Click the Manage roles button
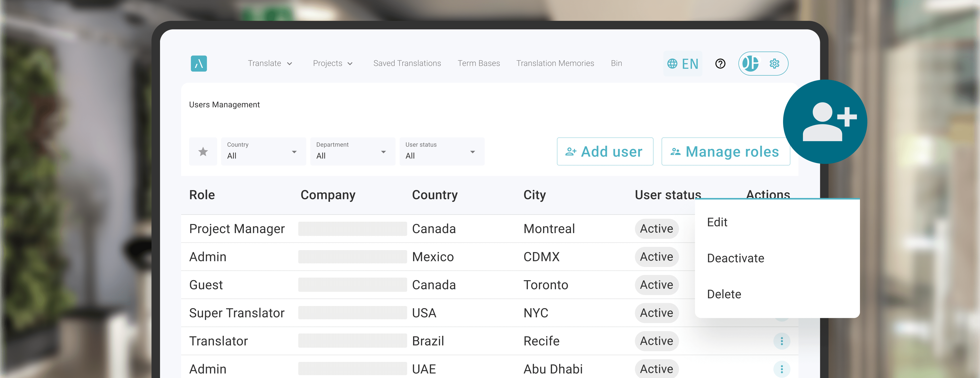 [726, 152]
